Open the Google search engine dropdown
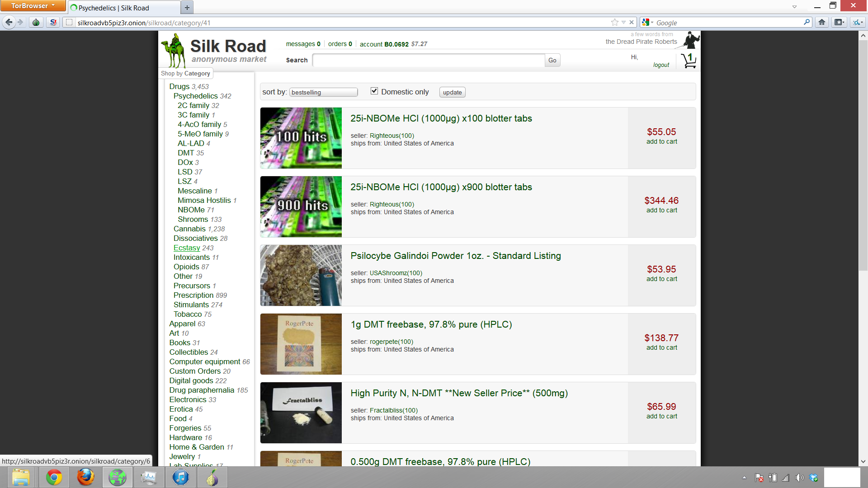 click(x=647, y=22)
